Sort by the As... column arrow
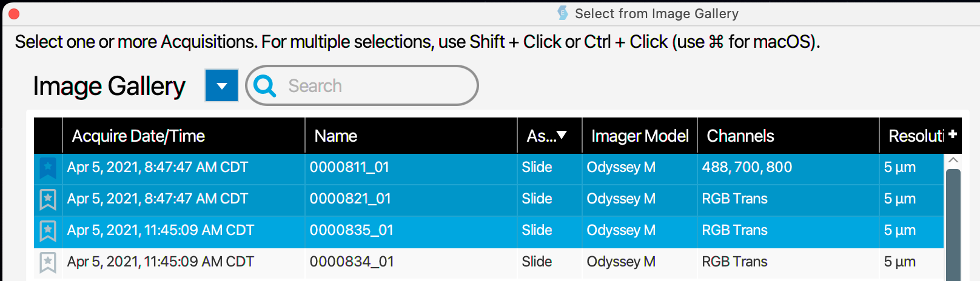The width and height of the screenshot is (980, 281). pyautogui.click(x=562, y=135)
